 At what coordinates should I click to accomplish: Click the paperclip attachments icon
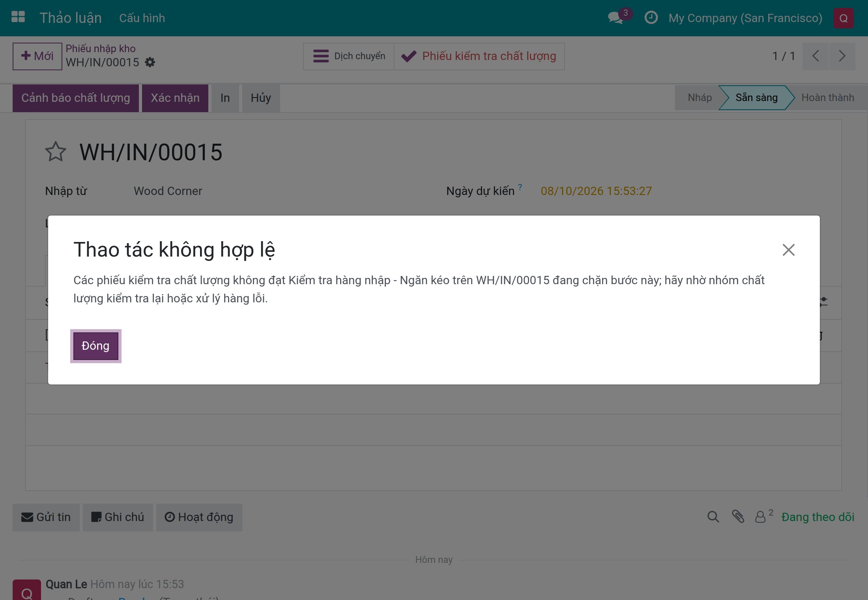[738, 517]
